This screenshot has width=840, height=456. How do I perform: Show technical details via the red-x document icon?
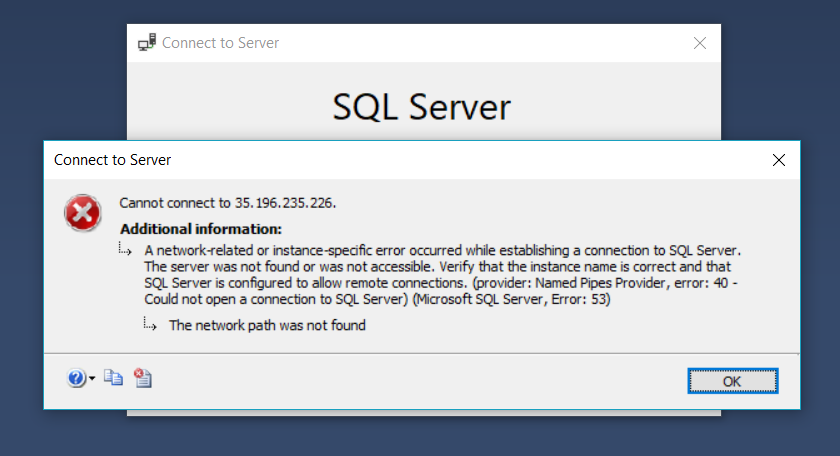click(142, 378)
